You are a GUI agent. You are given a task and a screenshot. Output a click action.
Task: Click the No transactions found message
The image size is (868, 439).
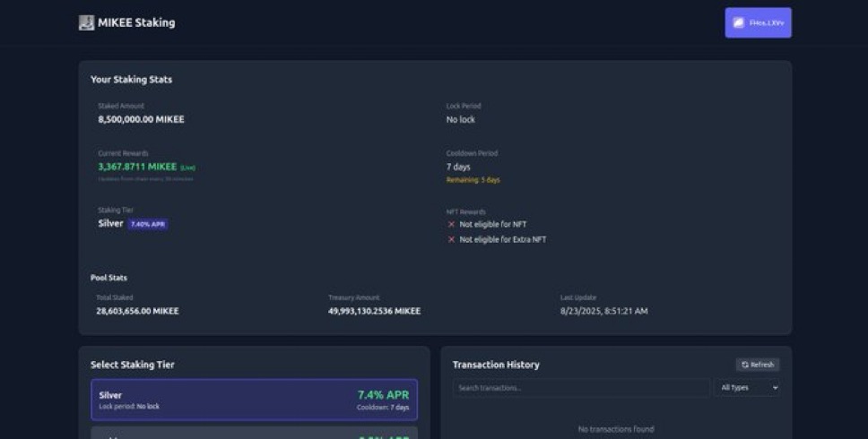pos(616,429)
